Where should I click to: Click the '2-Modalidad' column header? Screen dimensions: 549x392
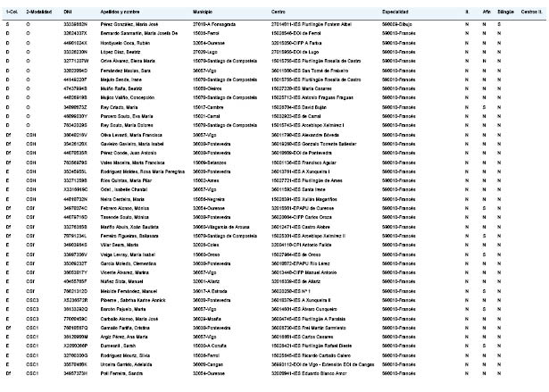pos(39,12)
